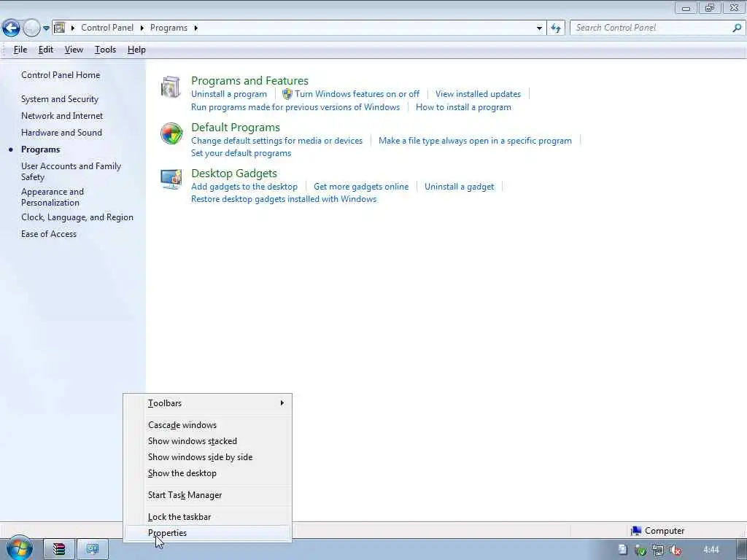Expand the root arrow before Control Panel breadcrumb
This screenshot has height=560, width=747.
point(73,28)
